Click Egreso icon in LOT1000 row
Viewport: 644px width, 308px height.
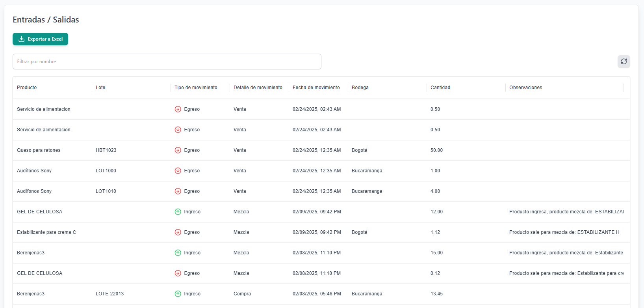[178, 171]
